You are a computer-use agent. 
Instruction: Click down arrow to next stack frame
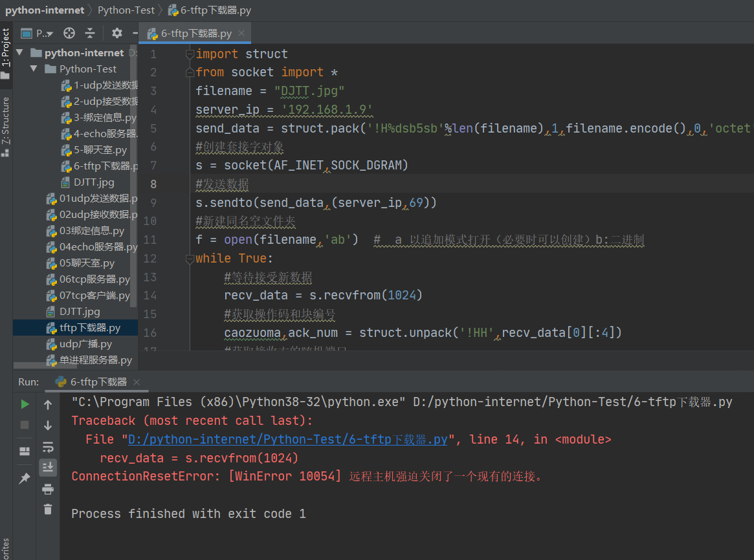pyautogui.click(x=48, y=425)
